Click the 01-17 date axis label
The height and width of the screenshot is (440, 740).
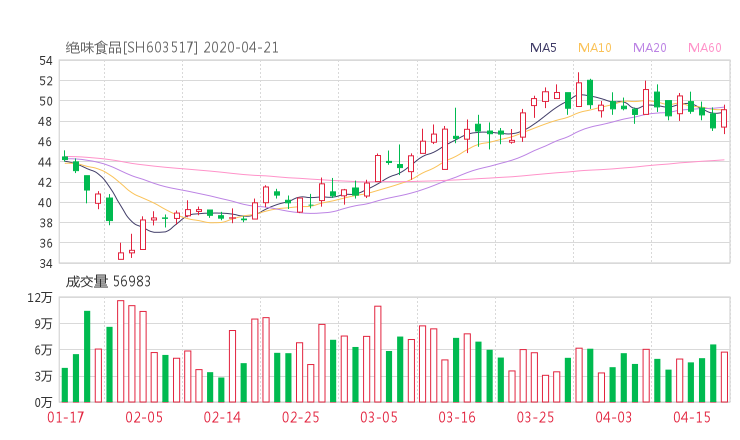pos(66,417)
